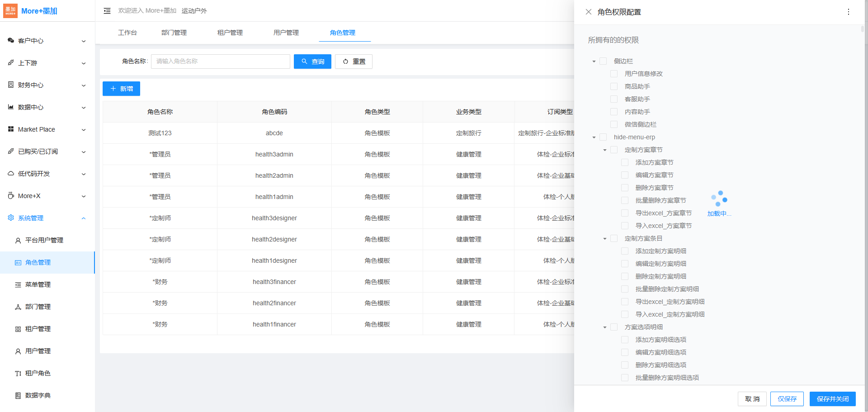Screen dimensions: 868x412
Task: Check the 用户信息修改 permission checkbox
Action: 614,74
